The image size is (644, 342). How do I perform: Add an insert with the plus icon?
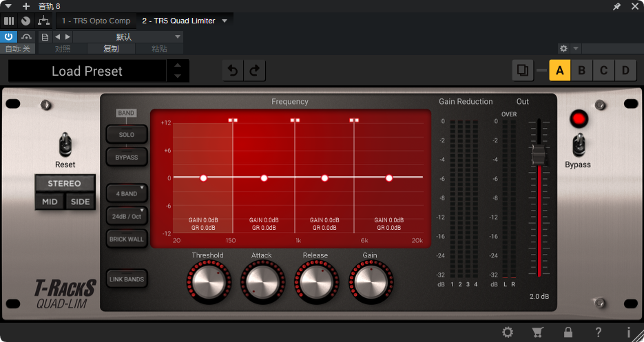point(26,6)
